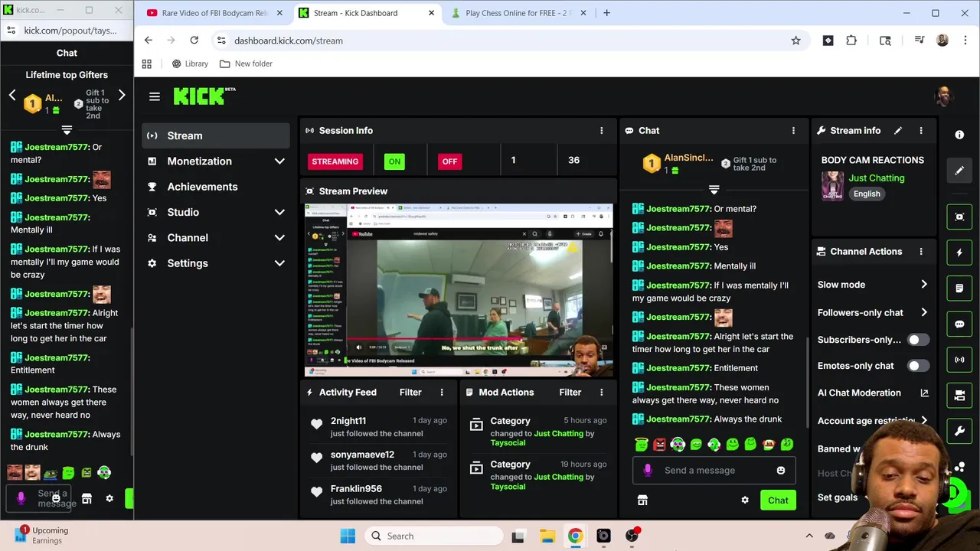Show previous gifter in popout chat window
This screenshot has width=980, height=551.
coord(12,96)
